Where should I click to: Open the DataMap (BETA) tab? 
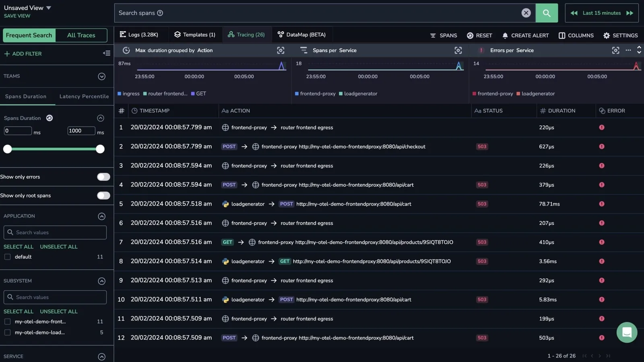click(301, 35)
